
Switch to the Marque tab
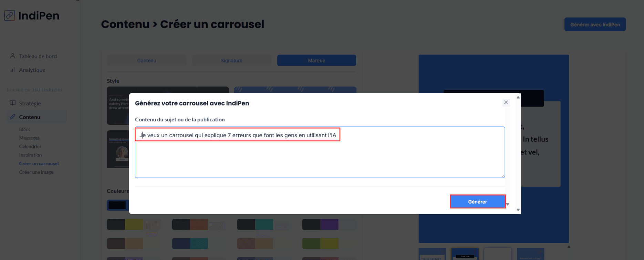point(316,60)
